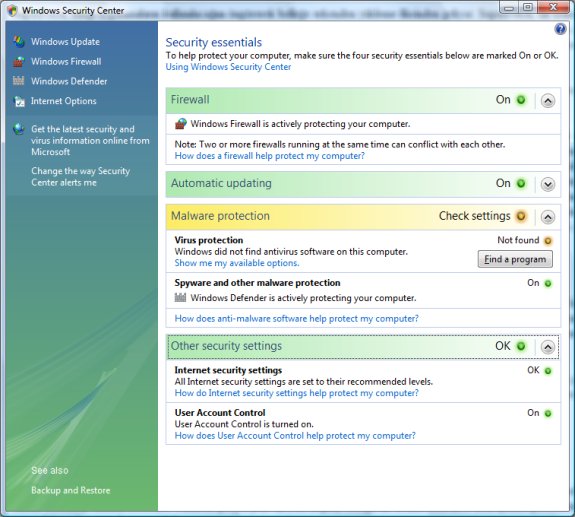Image resolution: width=575 pixels, height=517 pixels.
Task: Open Windows Update shield icon in sidebar
Action: [19, 41]
